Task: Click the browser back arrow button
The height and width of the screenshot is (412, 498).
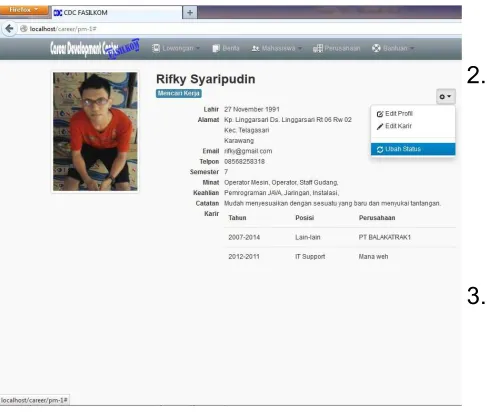Action: tap(9, 29)
